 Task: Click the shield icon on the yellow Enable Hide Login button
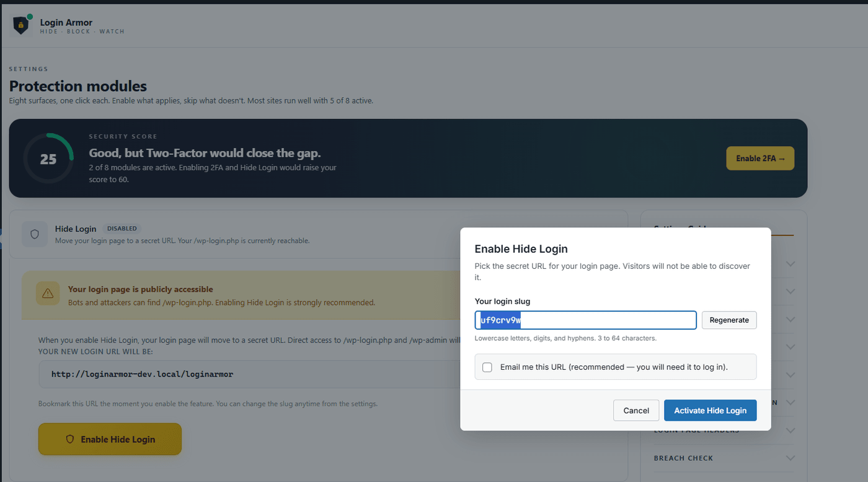pyautogui.click(x=69, y=439)
